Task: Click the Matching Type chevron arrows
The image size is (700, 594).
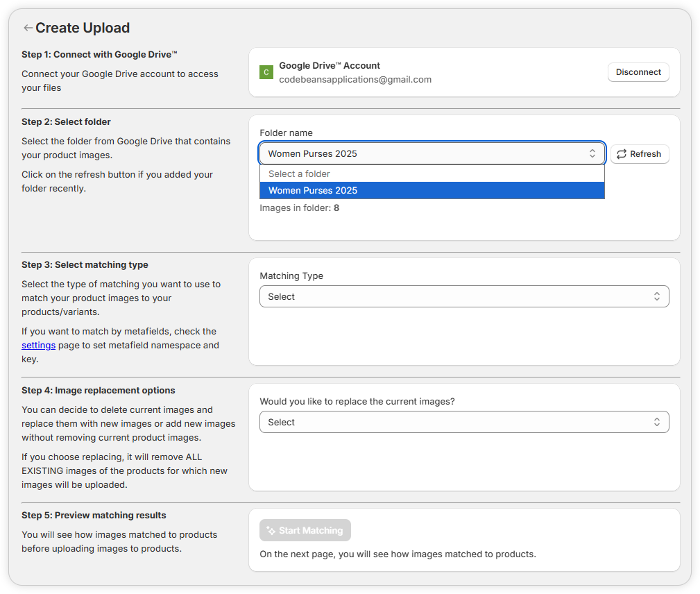Action: [656, 296]
